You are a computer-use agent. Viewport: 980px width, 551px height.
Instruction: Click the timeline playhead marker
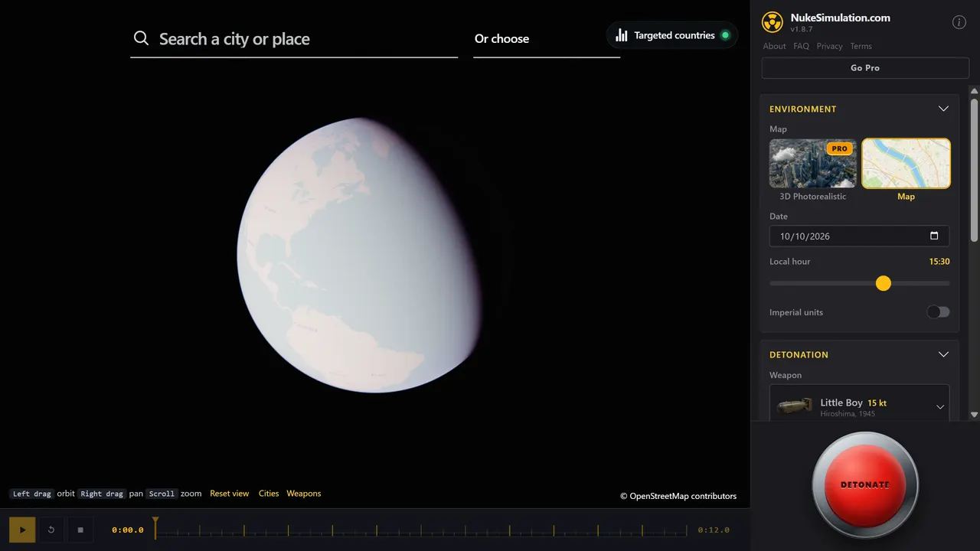point(155,527)
